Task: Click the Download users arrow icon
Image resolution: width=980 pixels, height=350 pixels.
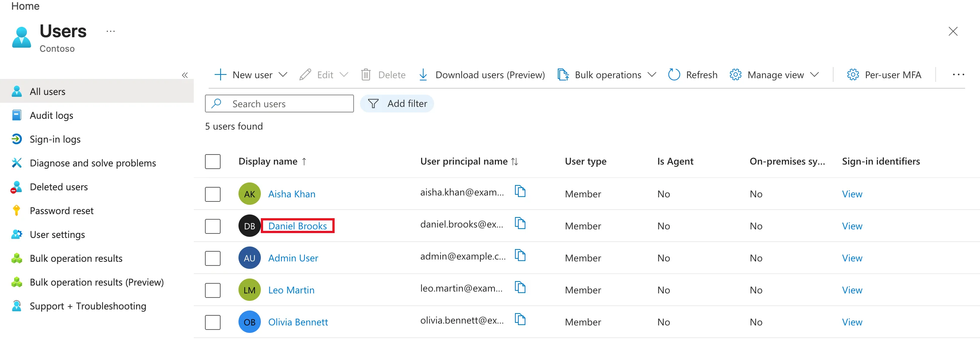Action: tap(423, 75)
